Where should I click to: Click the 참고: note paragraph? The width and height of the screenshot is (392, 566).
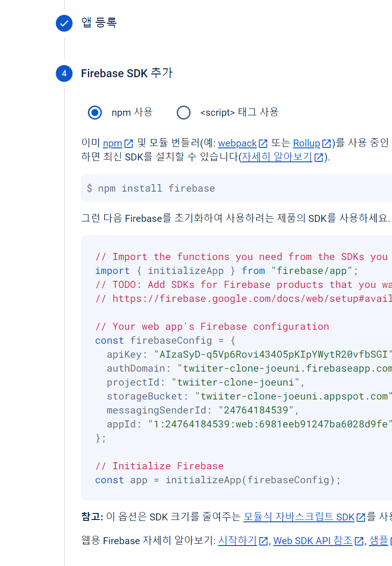point(236,517)
